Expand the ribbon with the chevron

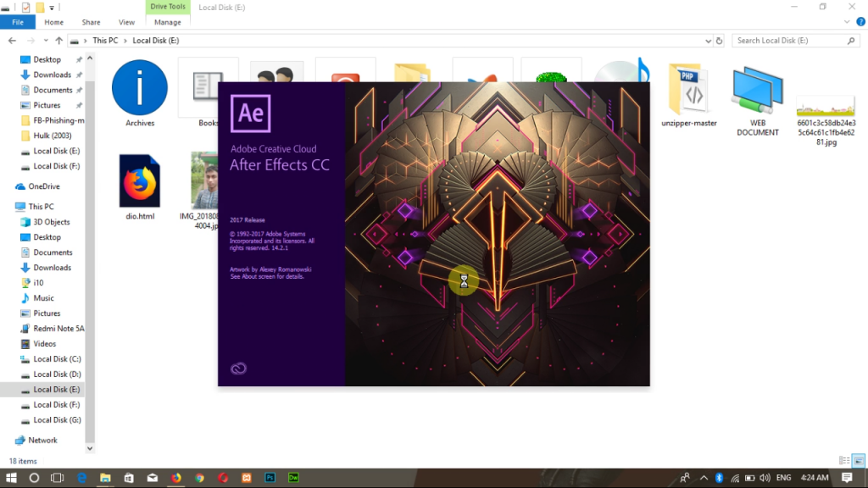(847, 22)
